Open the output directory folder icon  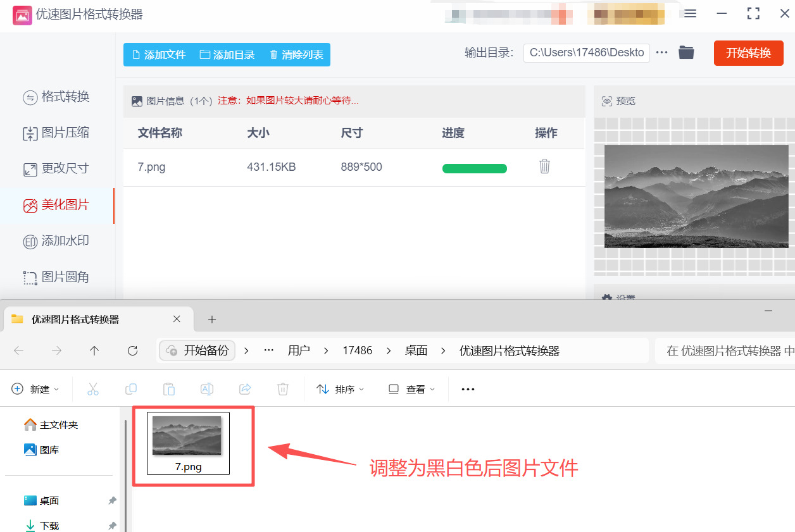(x=687, y=53)
